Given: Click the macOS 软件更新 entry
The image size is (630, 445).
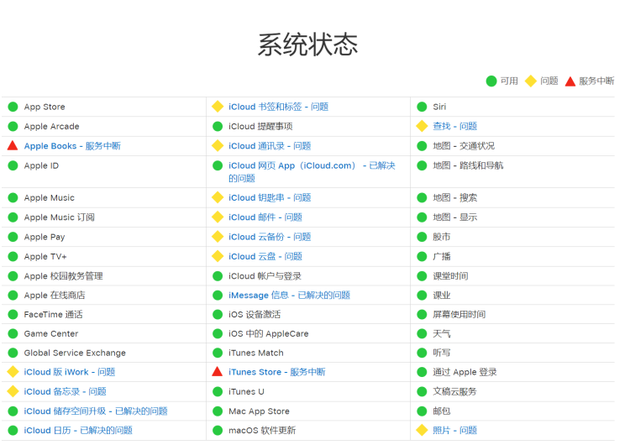Looking at the screenshot, I should (262, 431).
